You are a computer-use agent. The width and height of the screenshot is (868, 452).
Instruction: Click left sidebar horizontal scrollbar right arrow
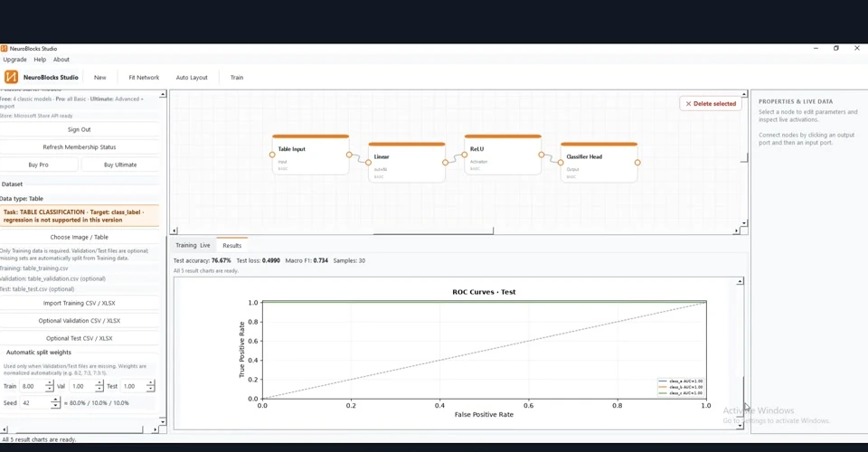click(155, 429)
